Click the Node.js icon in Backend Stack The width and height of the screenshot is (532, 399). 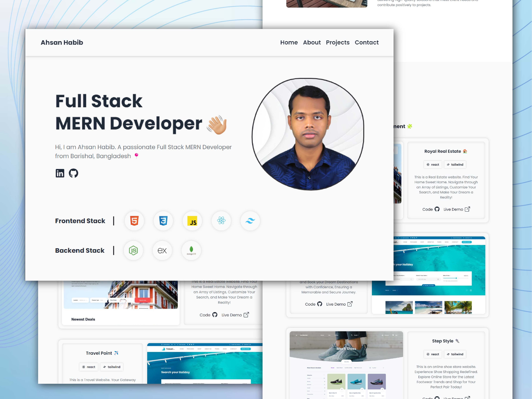(133, 250)
